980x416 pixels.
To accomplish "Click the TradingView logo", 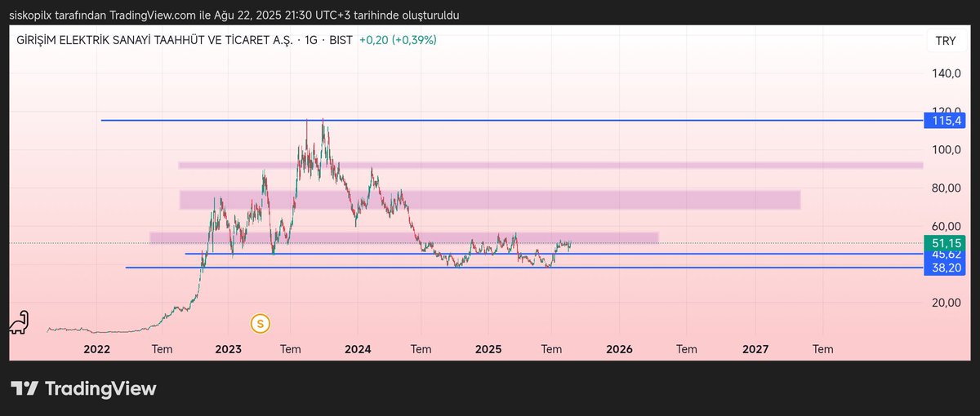I will click(83, 388).
